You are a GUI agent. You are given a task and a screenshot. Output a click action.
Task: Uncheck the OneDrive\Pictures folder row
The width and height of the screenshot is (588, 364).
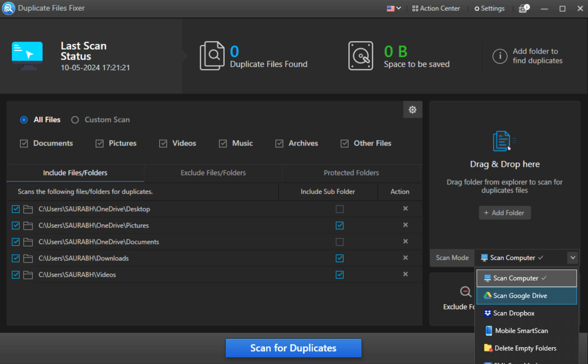(16, 225)
